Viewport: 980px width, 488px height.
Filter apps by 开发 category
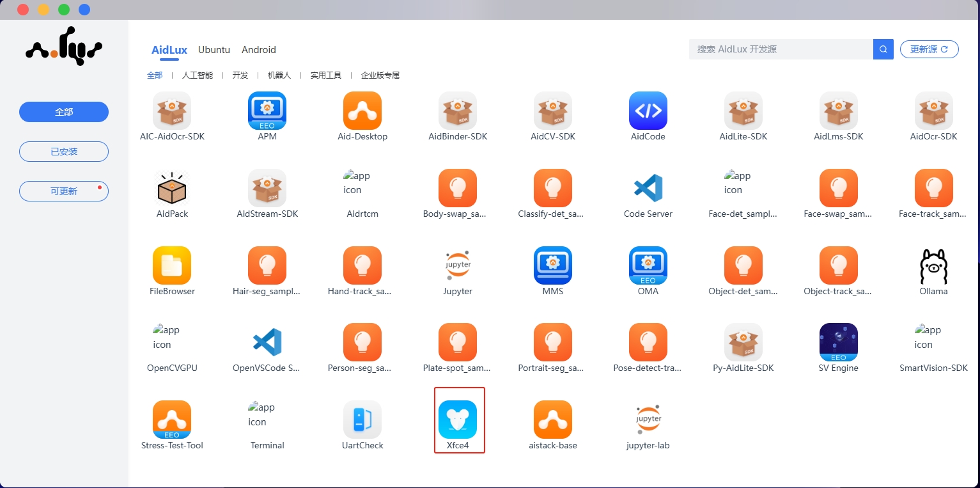240,75
